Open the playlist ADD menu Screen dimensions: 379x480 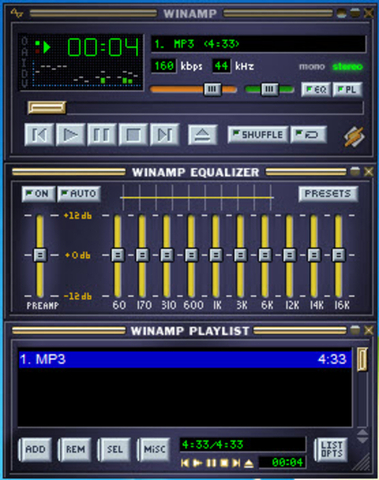pos(35,449)
